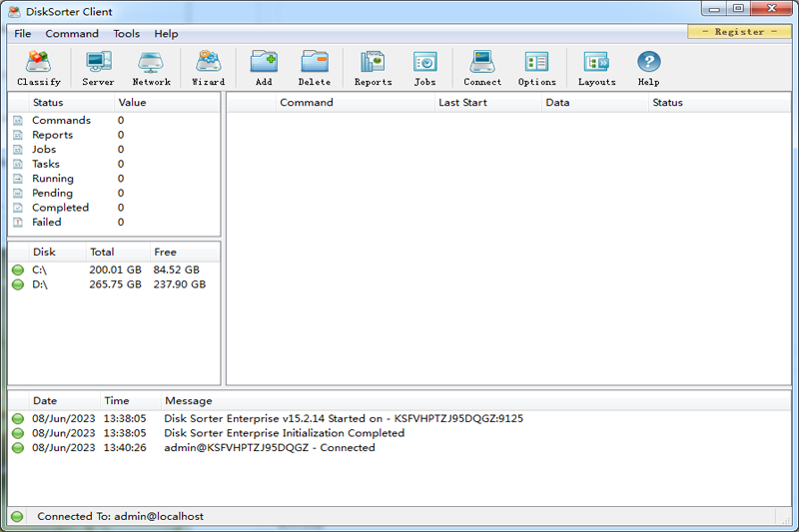Open the Options toolbar icon
The height and width of the screenshot is (532, 799).
point(536,68)
